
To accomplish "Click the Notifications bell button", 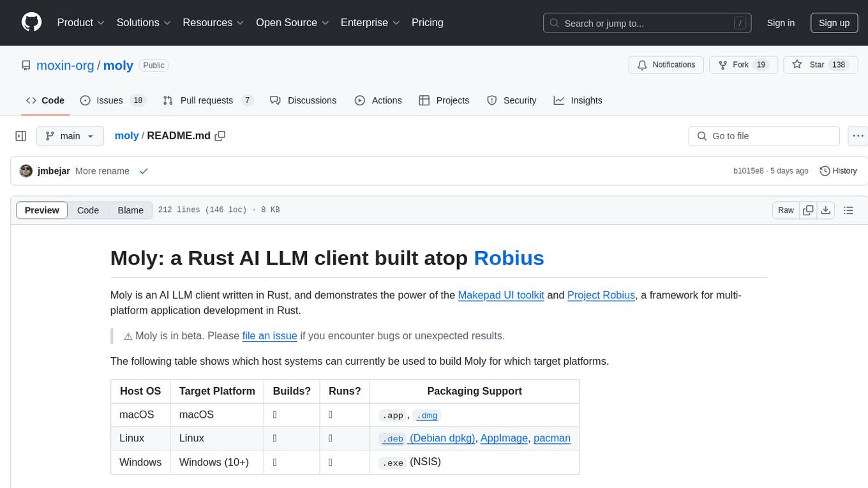I will pos(666,65).
